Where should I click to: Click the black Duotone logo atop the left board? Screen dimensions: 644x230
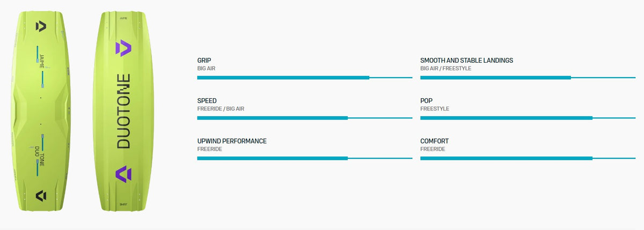click(x=41, y=26)
